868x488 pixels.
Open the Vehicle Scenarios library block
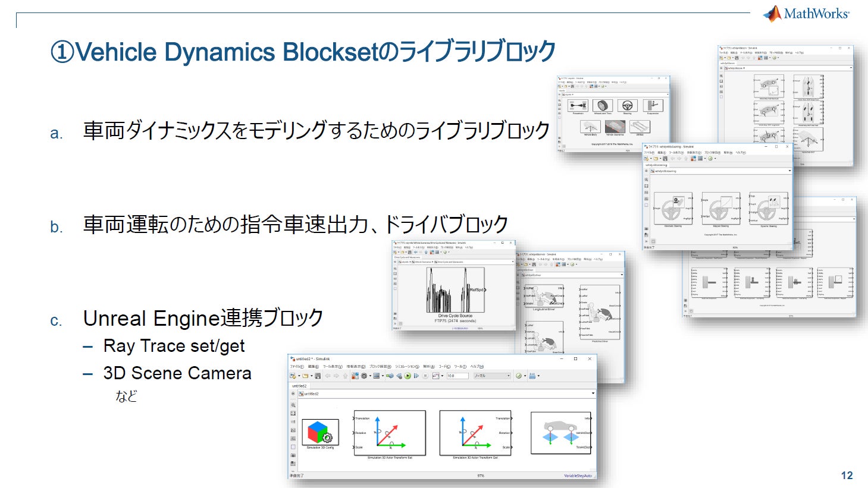615,127
